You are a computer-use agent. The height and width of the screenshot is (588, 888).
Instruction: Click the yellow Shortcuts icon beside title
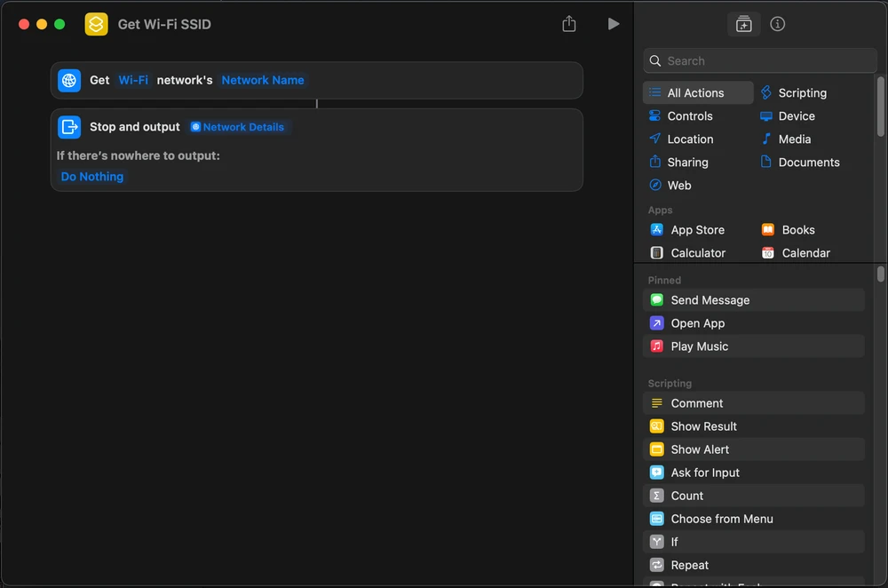pyautogui.click(x=96, y=24)
